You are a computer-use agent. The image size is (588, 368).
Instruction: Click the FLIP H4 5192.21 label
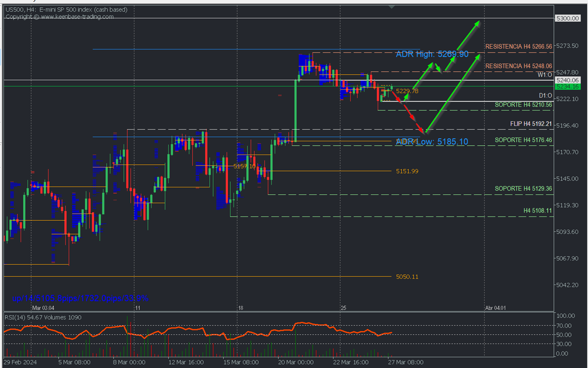click(531, 124)
